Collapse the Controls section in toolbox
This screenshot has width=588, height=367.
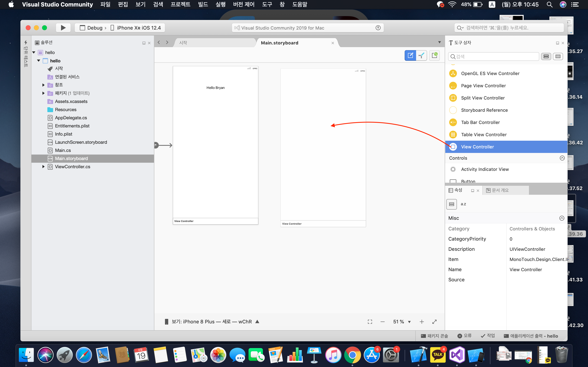click(x=562, y=158)
